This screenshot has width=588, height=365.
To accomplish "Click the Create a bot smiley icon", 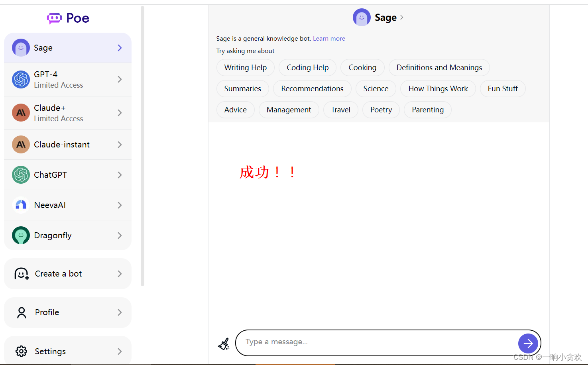I will [x=22, y=274].
